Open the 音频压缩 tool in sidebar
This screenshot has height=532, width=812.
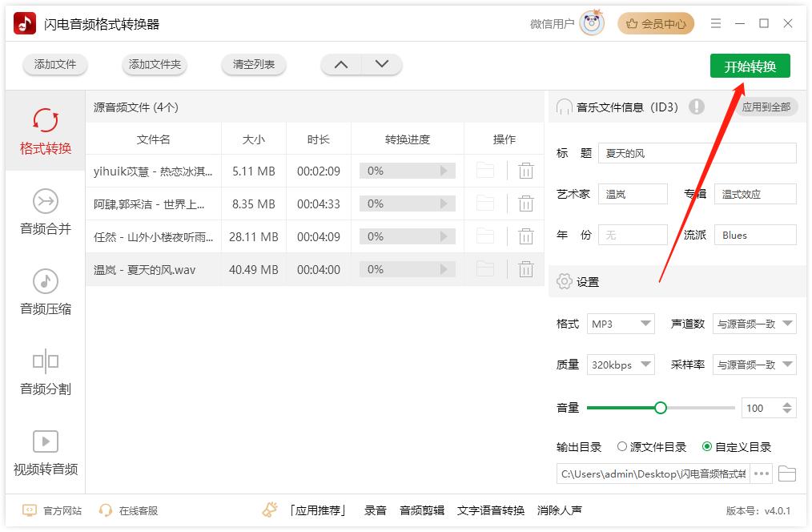[x=44, y=293]
